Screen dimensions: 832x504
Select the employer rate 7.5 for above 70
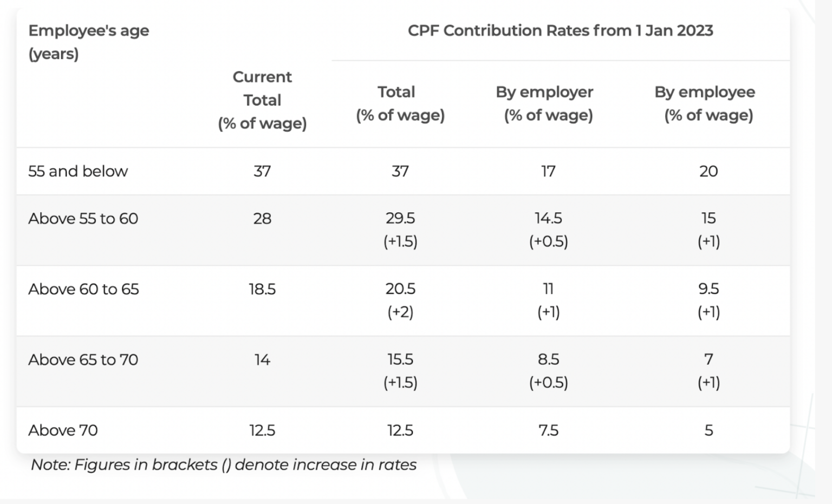click(x=548, y=430)
